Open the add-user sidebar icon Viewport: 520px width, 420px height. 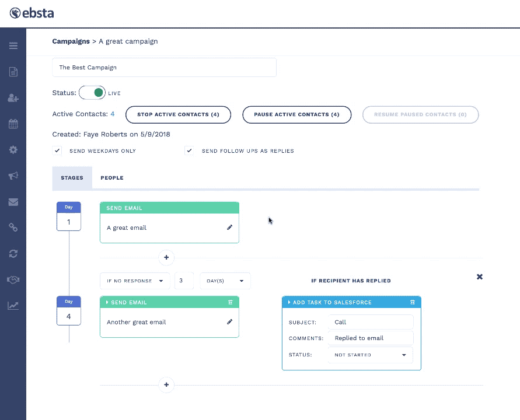pos(13,98)
